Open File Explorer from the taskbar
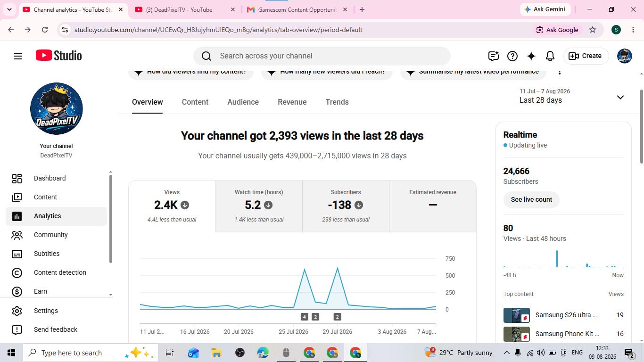 click(x=216, y=353)
